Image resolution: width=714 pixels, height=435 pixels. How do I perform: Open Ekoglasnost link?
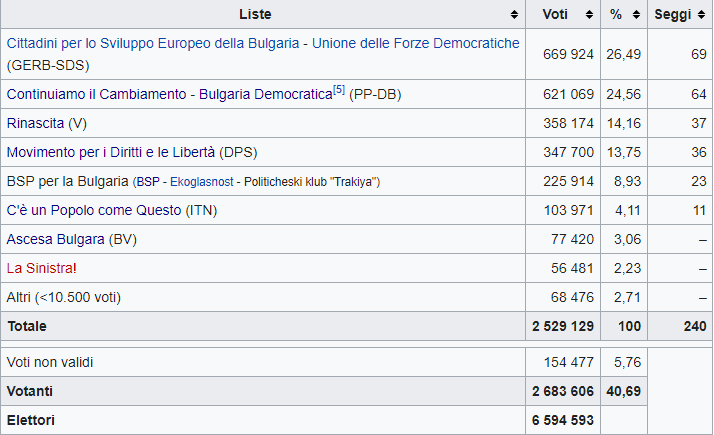201,182
